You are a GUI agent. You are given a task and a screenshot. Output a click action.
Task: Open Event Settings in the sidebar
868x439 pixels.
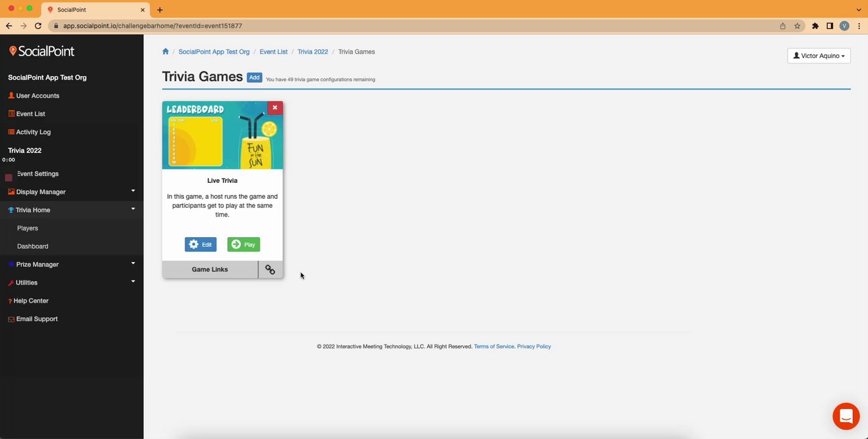pyautogui.click(x=37, y=174)
